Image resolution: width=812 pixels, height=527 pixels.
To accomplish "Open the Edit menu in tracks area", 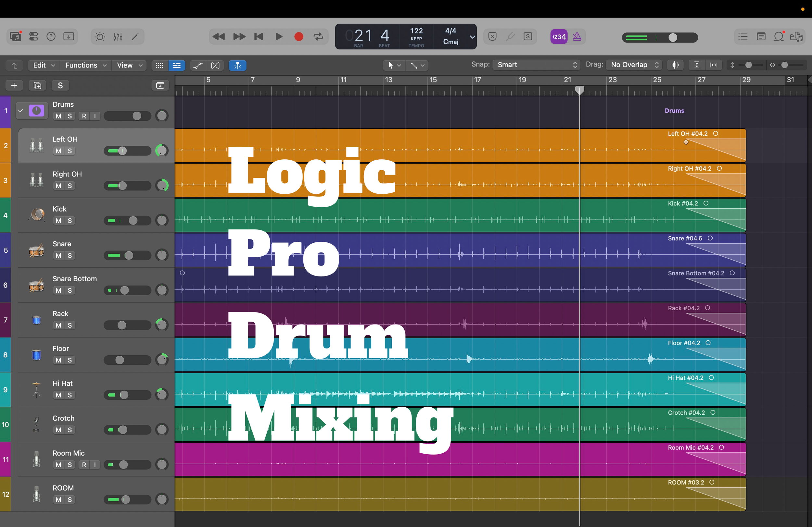I will [44, 65].
